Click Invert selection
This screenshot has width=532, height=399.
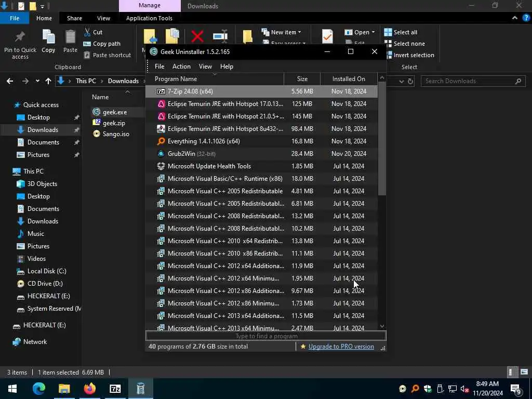coord(409,55)
